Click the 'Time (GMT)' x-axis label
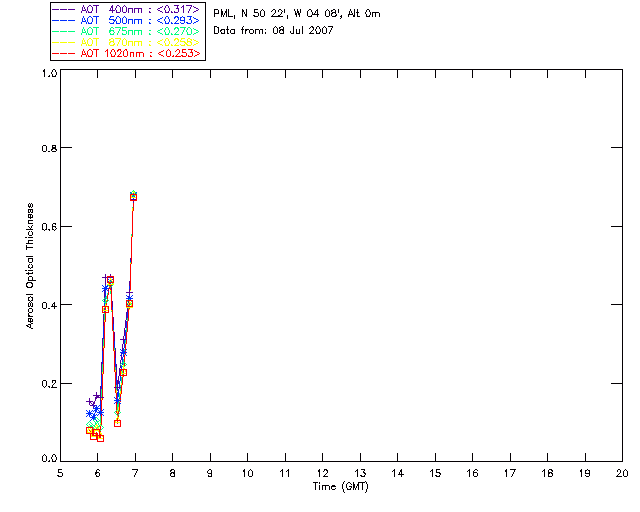640x512 pixels. point(341,487)
